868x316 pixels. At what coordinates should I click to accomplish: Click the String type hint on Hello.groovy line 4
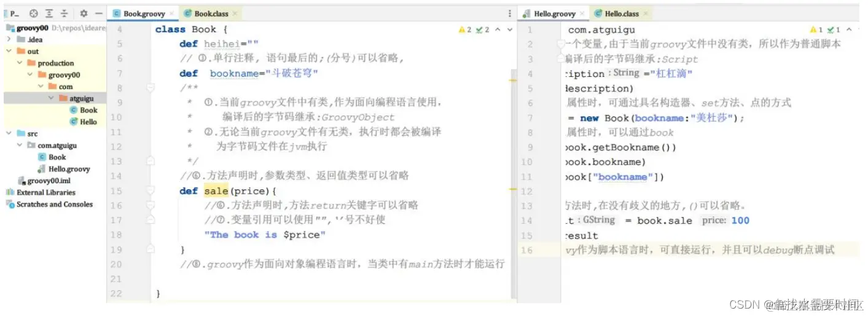coord(627,73)
